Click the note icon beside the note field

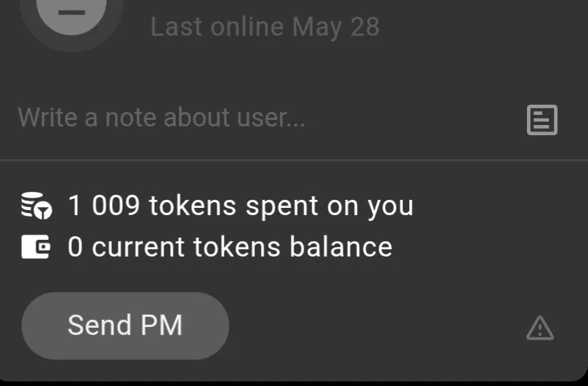tap(542, 120)
